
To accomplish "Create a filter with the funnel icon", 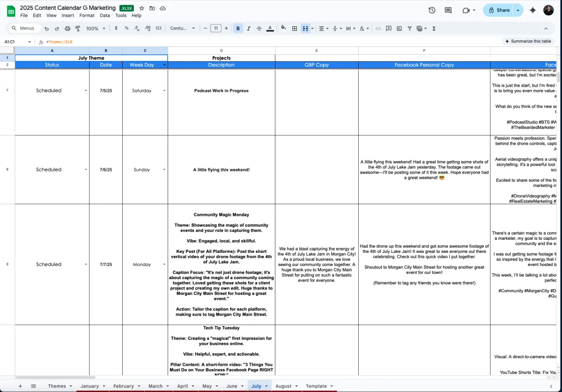I will [x=409, y=29].
